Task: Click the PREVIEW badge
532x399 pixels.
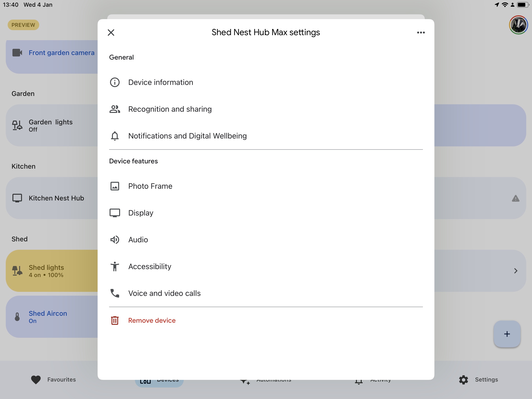Action: (23, 25)
